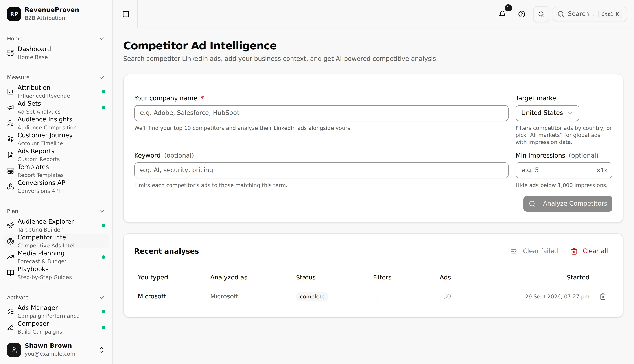Click the Keyword optional input field
This screenshot has height=364, width=634.
321,170
